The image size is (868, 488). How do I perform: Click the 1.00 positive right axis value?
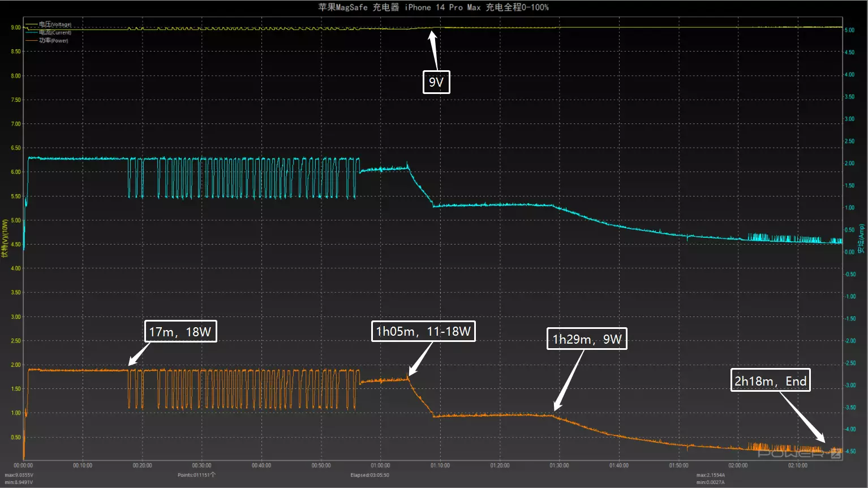pyautogui.click(x=849, y=208)
